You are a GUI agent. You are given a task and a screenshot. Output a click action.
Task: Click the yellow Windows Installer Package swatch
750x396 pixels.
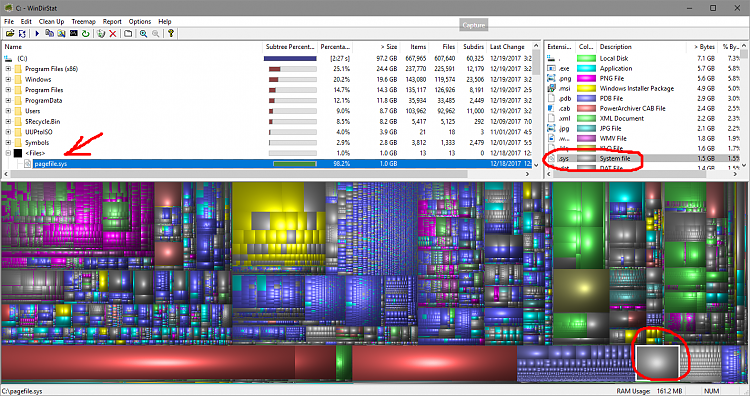tap(586, 88)
